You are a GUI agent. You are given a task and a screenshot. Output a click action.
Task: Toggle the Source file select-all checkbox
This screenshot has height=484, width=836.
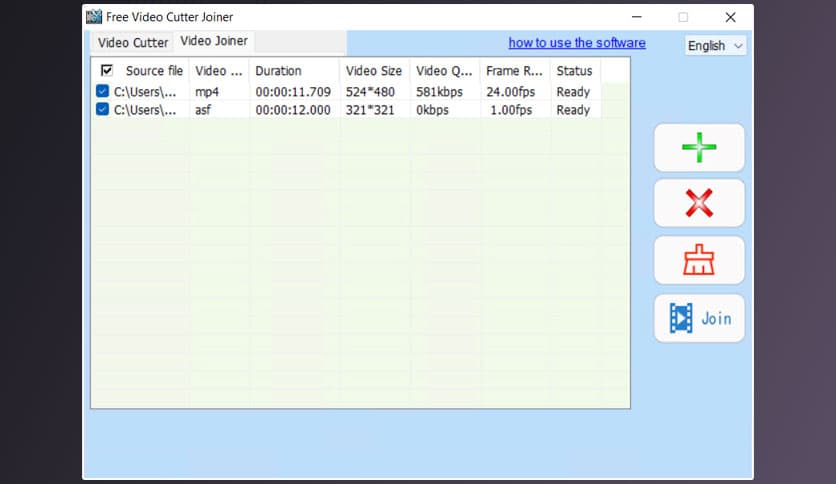point(107,71)
